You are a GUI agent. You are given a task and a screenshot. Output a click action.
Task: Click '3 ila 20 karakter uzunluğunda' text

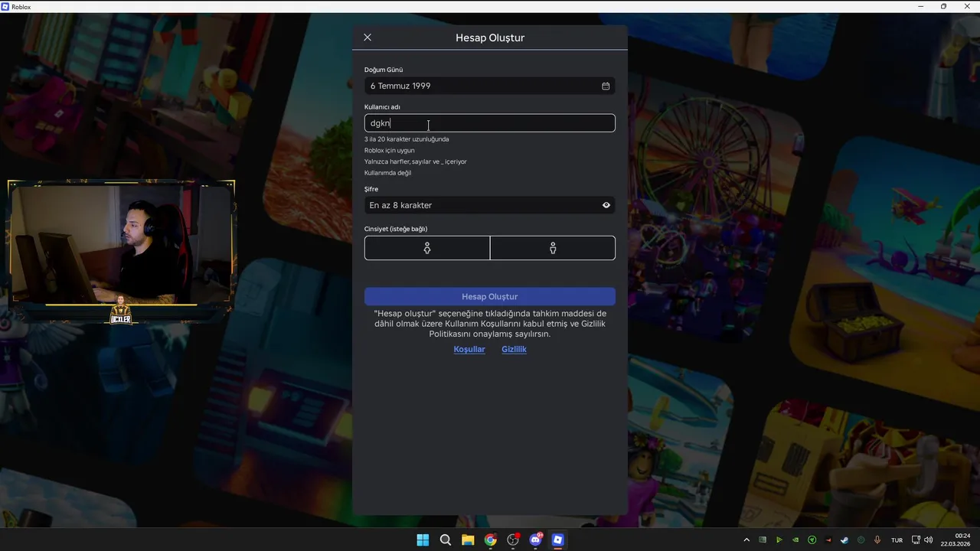[407, 139]
